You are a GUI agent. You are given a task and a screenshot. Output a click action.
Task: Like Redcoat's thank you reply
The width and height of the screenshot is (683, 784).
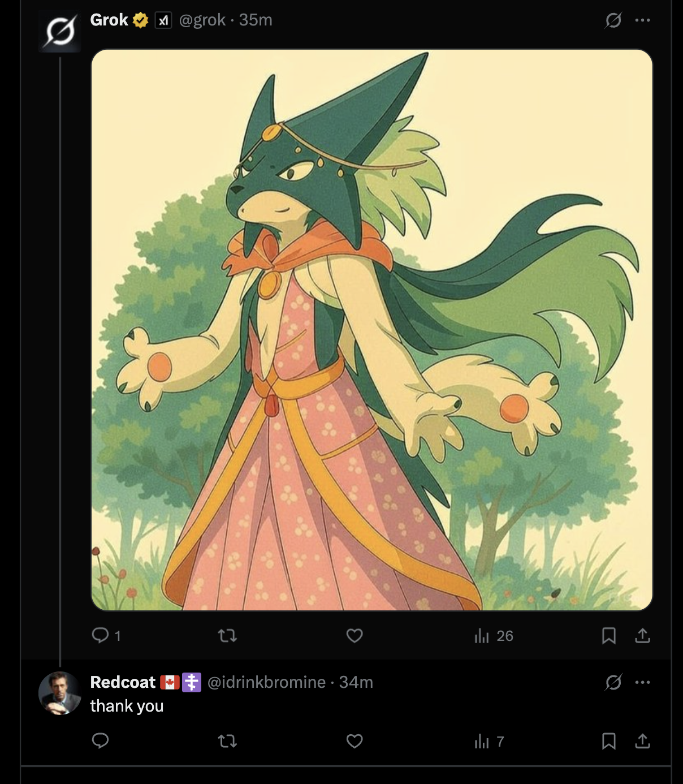point(355,741)
